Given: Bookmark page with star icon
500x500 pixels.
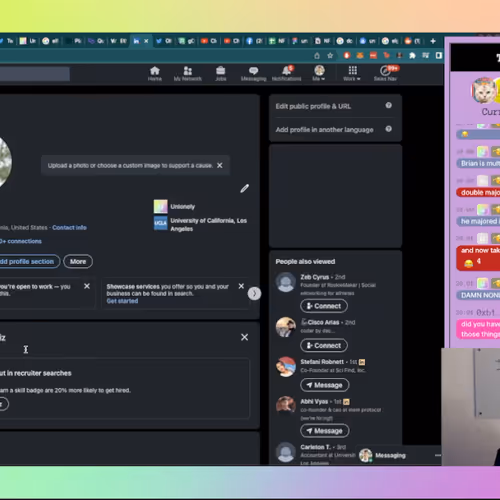Looking at the screenshot, I should click(x=330, y=56).
